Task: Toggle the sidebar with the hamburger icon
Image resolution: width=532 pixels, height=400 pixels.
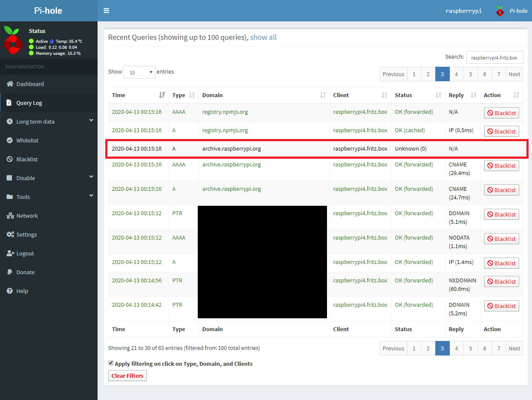Action: tap(107, 11)
